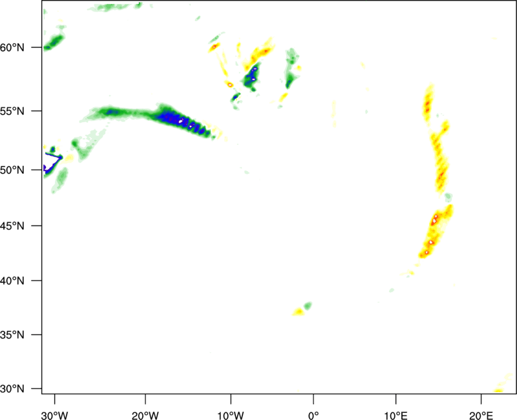Click the 30°W longitude label

54,415
